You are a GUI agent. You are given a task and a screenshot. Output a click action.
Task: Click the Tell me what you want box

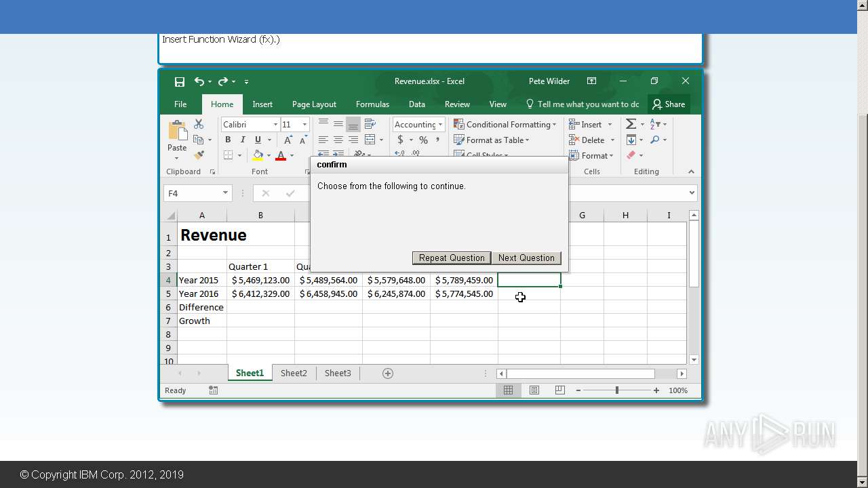click(x=583, y=104)
